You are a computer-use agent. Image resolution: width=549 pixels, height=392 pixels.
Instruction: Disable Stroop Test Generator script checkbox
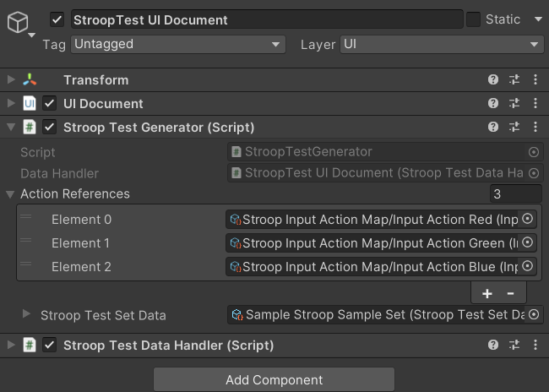[49, 127]
